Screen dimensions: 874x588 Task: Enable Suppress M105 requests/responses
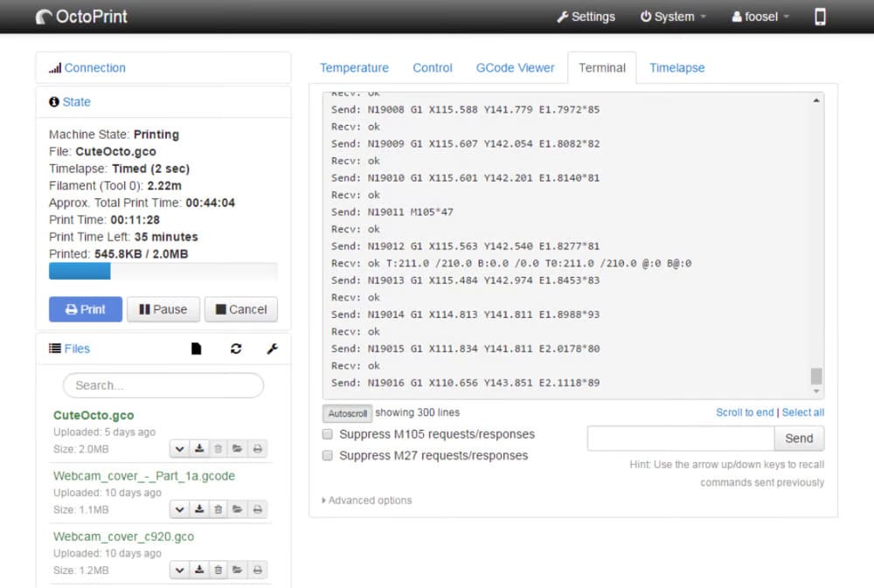328,434
